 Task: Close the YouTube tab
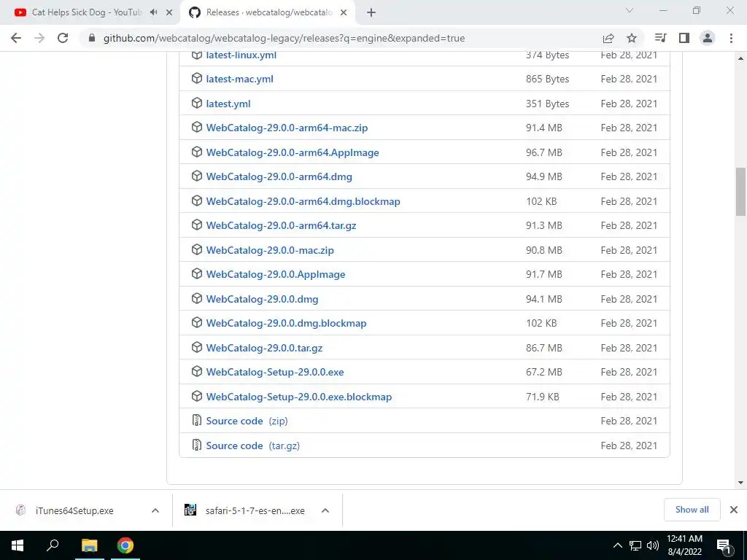click(x=169, y=13)
